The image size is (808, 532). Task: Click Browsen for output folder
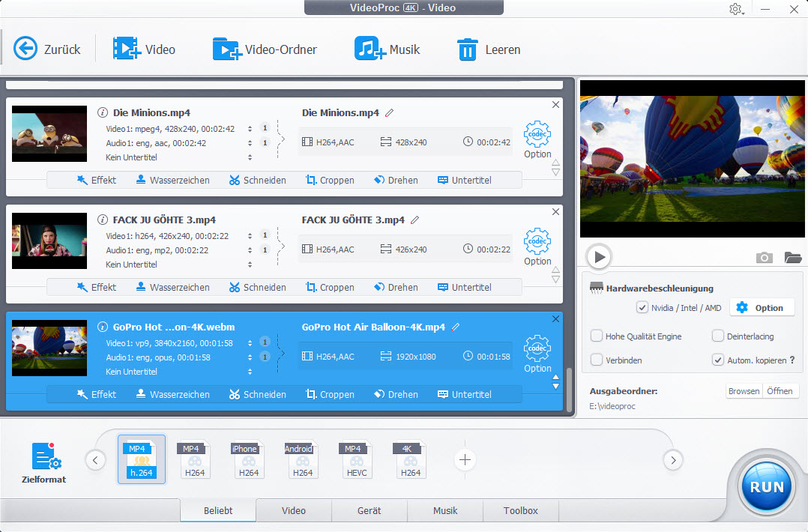pyautogui.click(x=744, y=391)
